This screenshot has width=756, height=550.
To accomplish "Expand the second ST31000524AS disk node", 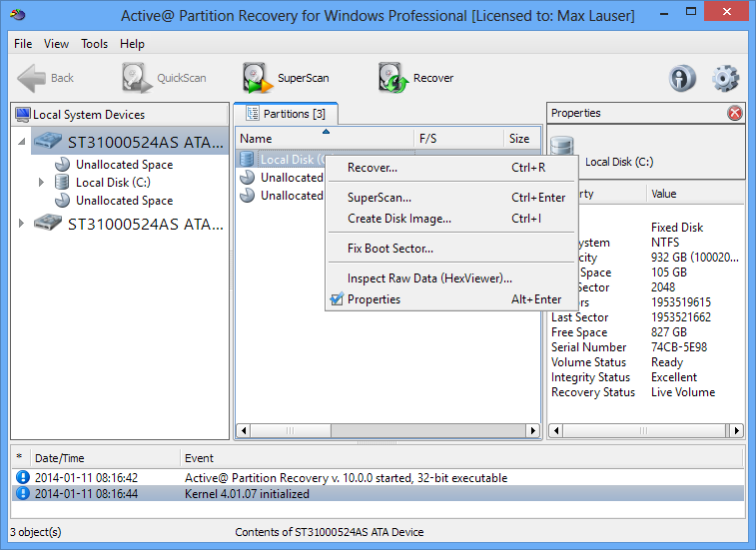I will (21, 224).
